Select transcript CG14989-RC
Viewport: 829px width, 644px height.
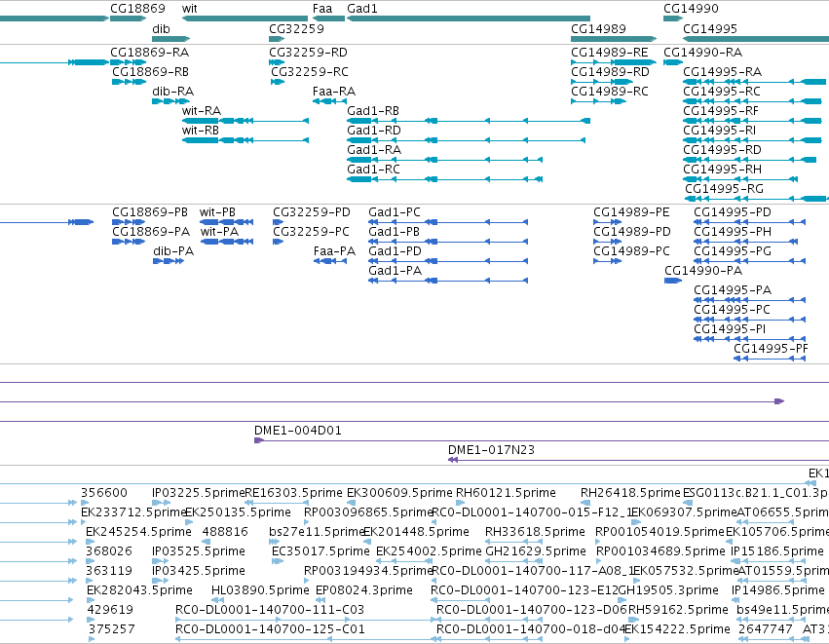point(610,92)
